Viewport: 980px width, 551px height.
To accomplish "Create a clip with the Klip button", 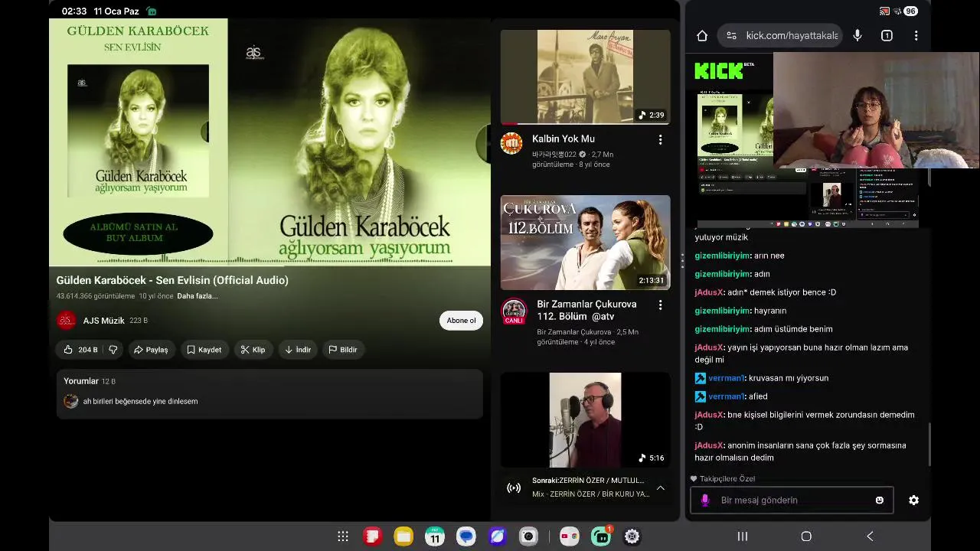I will pyautogui.click(x=253, y=350).
